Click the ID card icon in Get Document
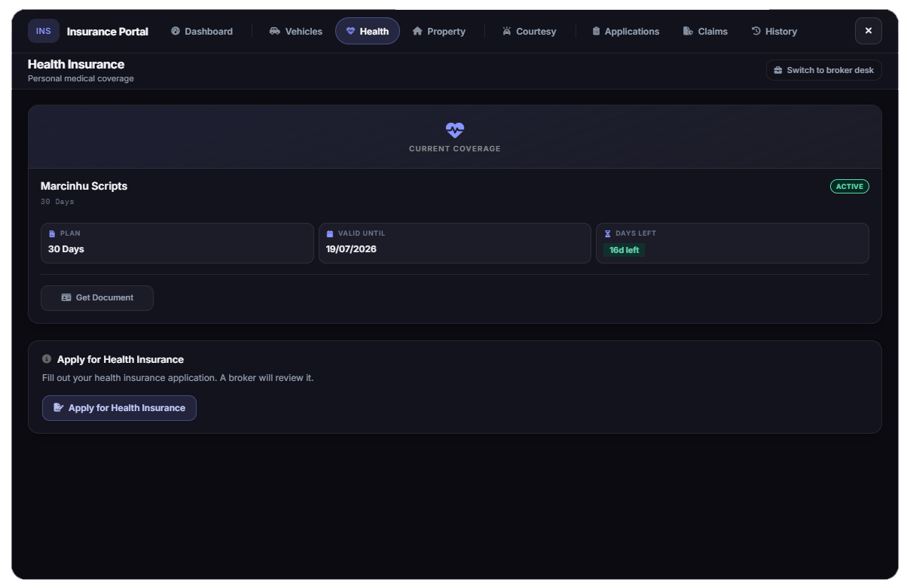907x588 pixels. [x=66, y=297]
